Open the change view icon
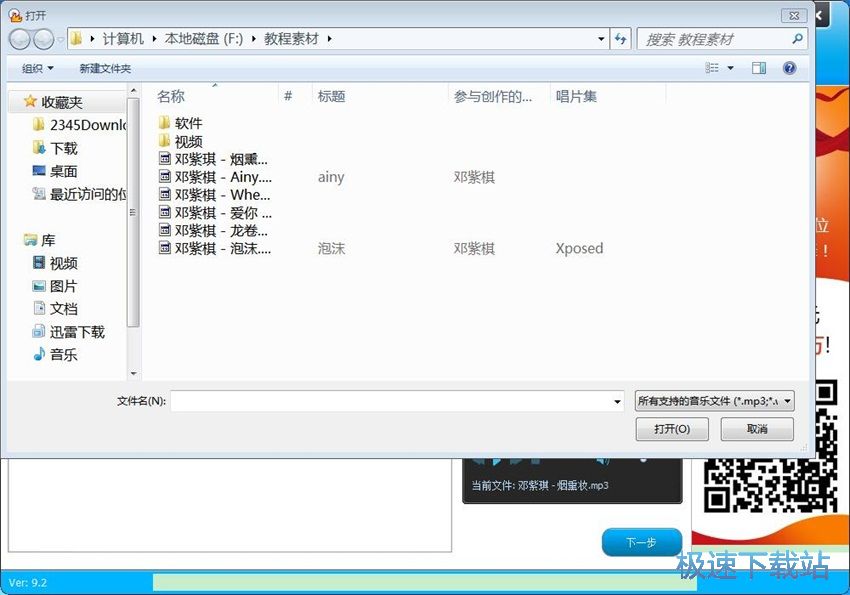850x595 pixels. point(711,68)
